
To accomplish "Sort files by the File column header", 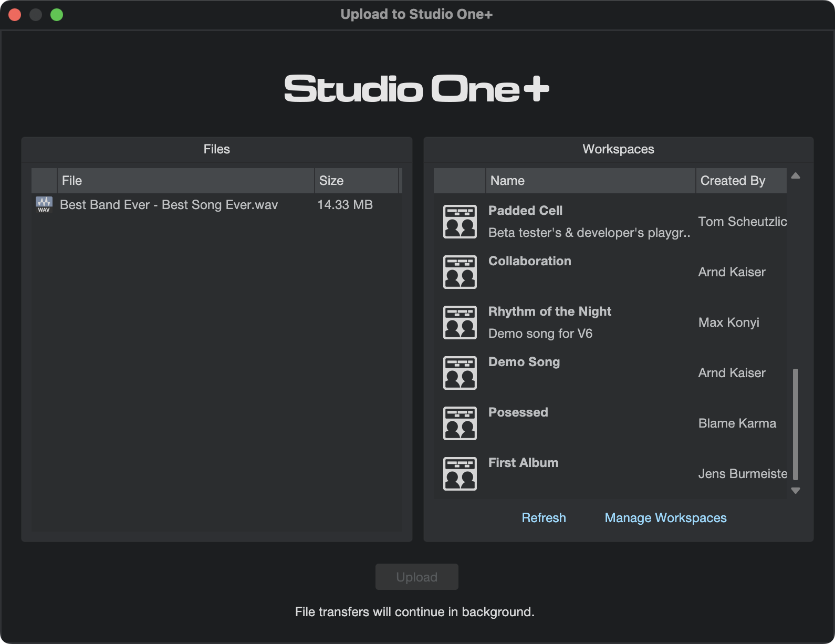I will point(185,181).
